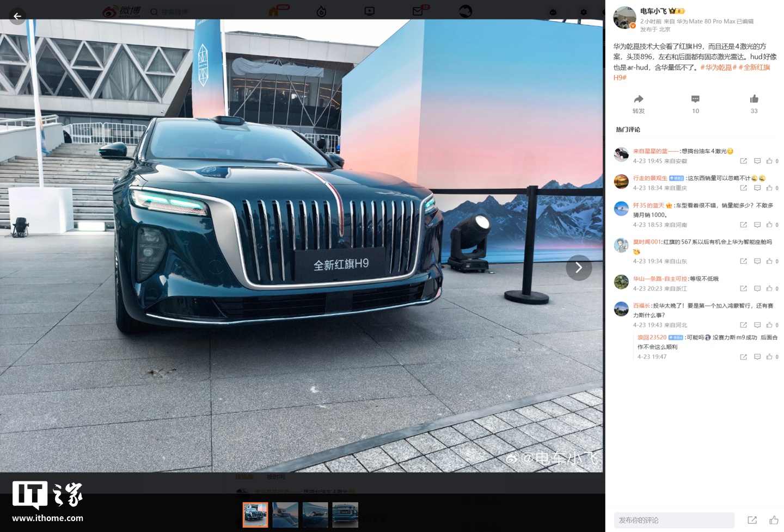Image resolution: width=784 pixels, height=532 pixels.
Task: Type in the 发布你的评论 comment field
Action: point(673,520)
